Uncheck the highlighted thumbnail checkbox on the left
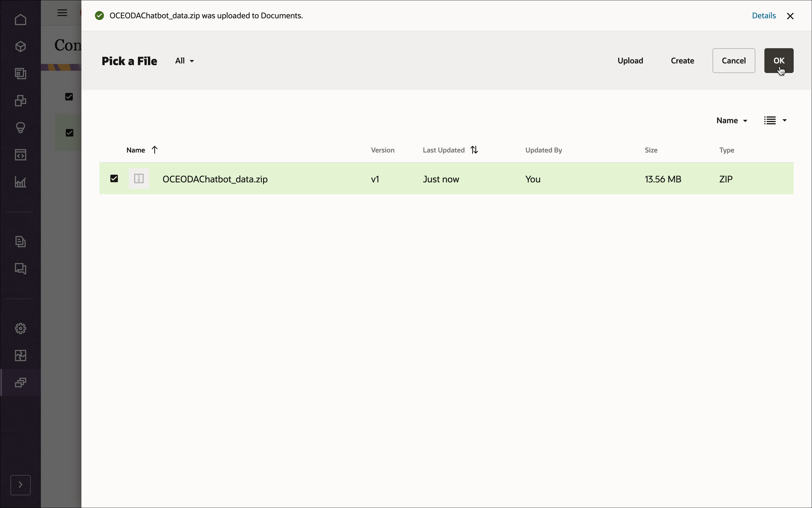Image resolution: width=812 pixels, height=508 pixels. 69,133
